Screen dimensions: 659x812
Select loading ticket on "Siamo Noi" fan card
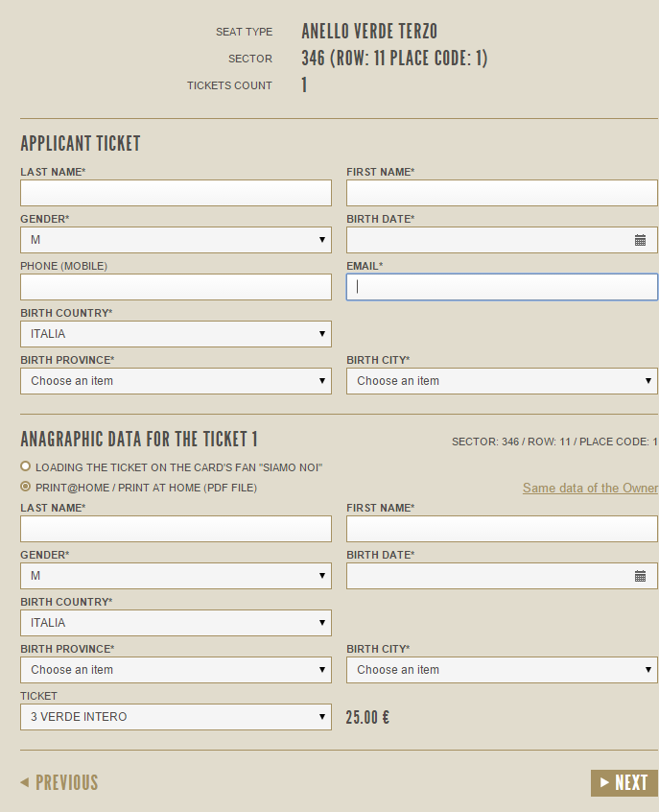click(x=25, y=466)
